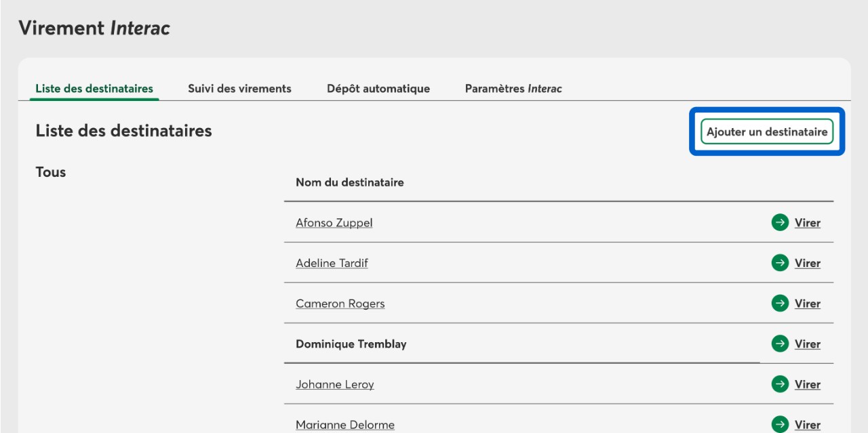Image resolution: width=868 pixels, height=433 pixels.
Task: Click green arrow icon beside Dominique Tremblay
Action: coord(780,344)
